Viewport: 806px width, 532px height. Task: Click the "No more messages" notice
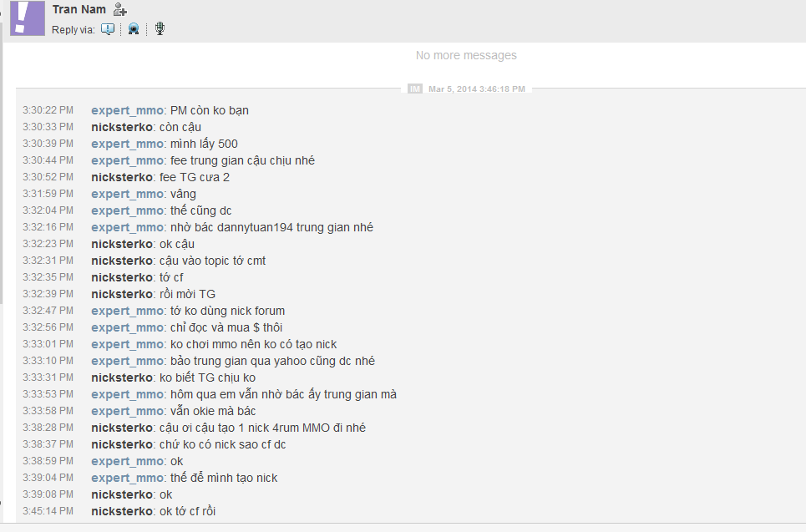click(466, 56)
